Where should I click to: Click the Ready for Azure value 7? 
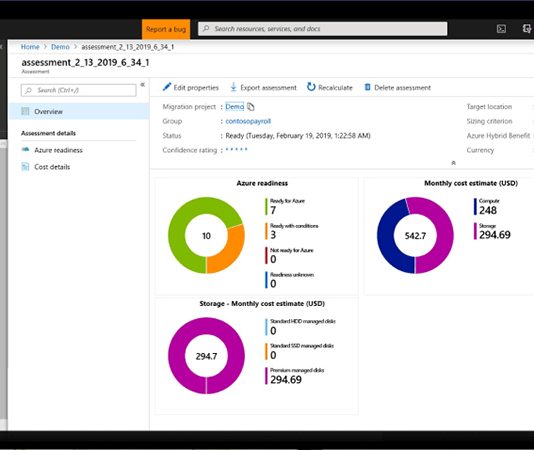click(273, 211)
